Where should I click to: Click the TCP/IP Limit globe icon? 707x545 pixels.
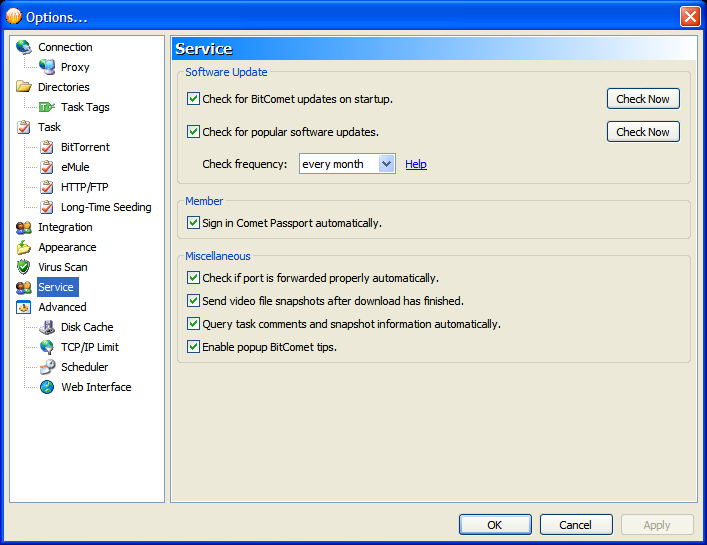(47, 347)
